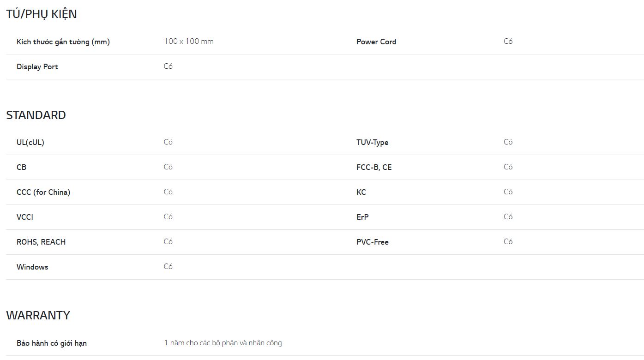Click the TỦ/PHỤ KIỆN section heading

[42, 14]
